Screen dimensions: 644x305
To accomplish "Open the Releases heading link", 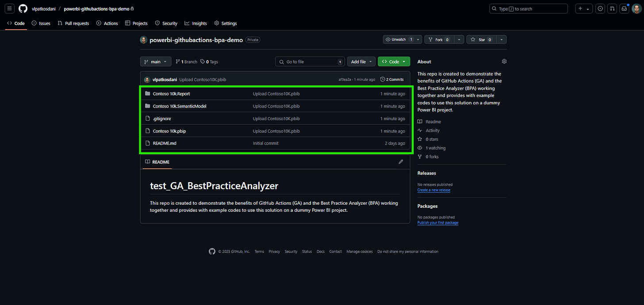I will (426, 173).
